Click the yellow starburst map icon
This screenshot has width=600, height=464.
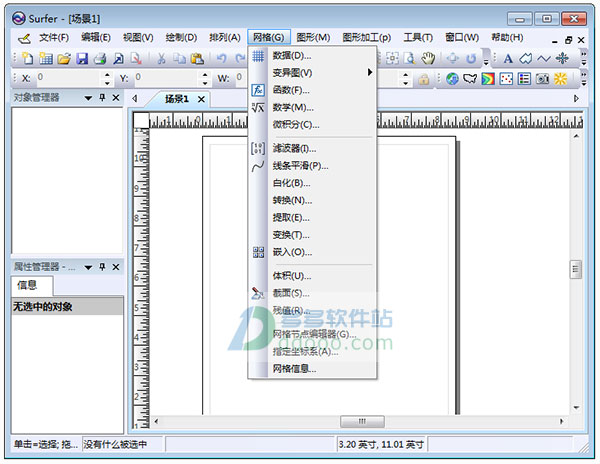[x=560, y=79]
